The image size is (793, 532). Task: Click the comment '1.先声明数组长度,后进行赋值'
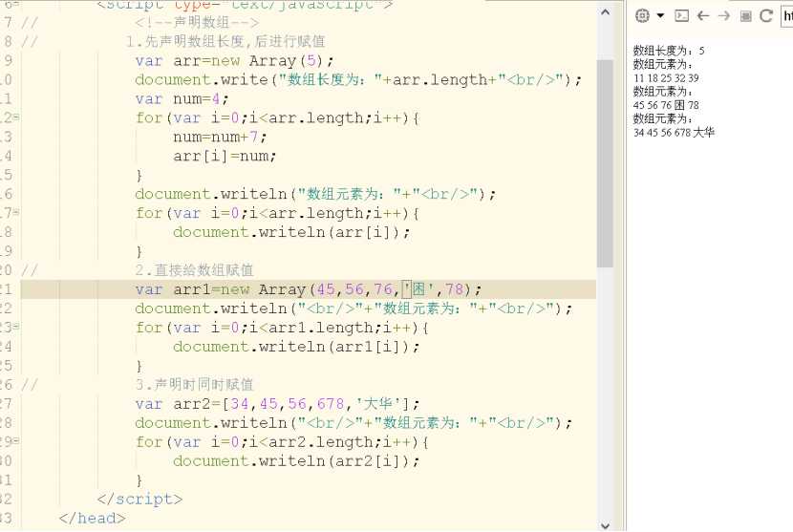point(225,41)
